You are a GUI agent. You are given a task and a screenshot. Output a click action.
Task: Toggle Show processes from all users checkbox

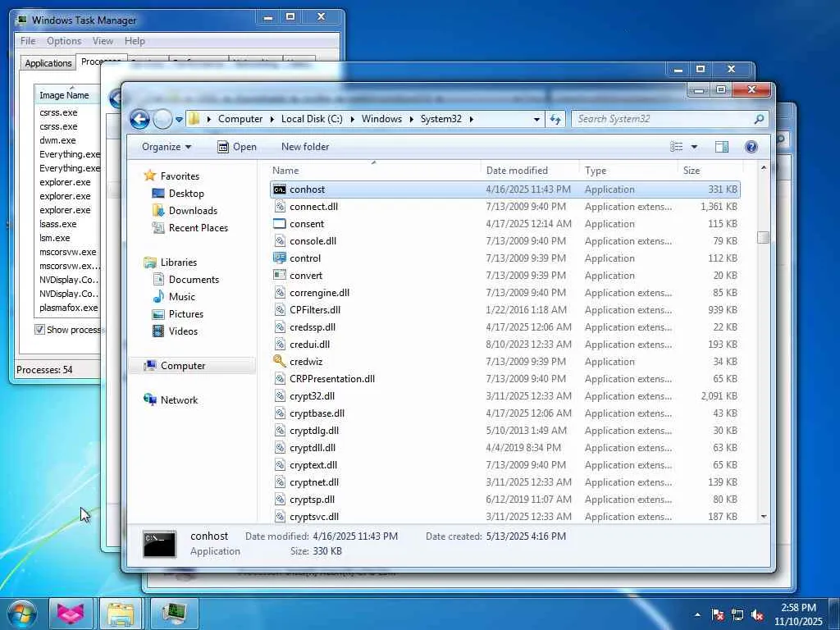pyautogui.click(x=39, y=330)
